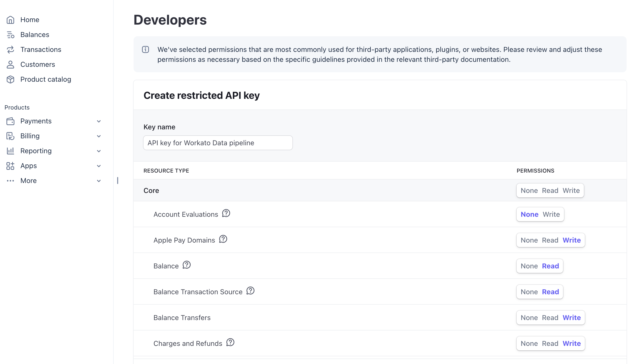Open the Home icon in sidebar
The image size is (637, 364).
(x=10, y=20)
